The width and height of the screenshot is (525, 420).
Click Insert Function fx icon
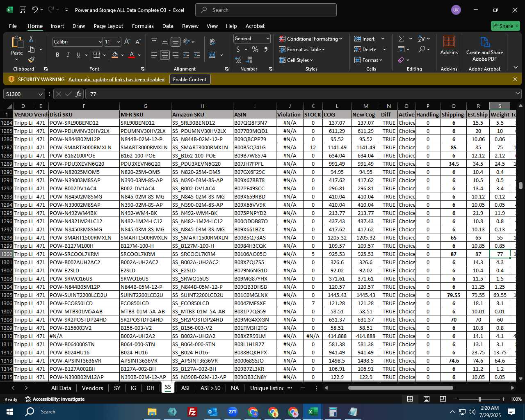pyautogui.click(x=78, y=94)
